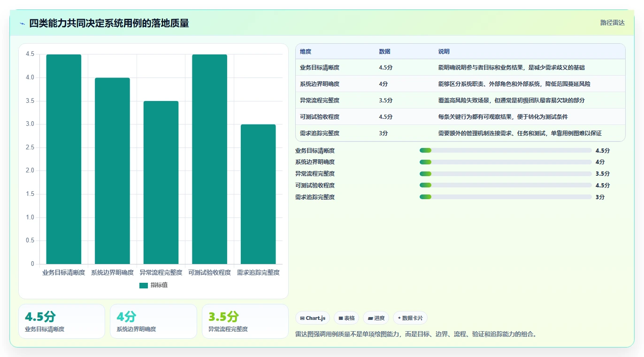The width and height of the screenshot is (644, 357).
Task: Select the 表格 chip
Action: tap(346, 318)
